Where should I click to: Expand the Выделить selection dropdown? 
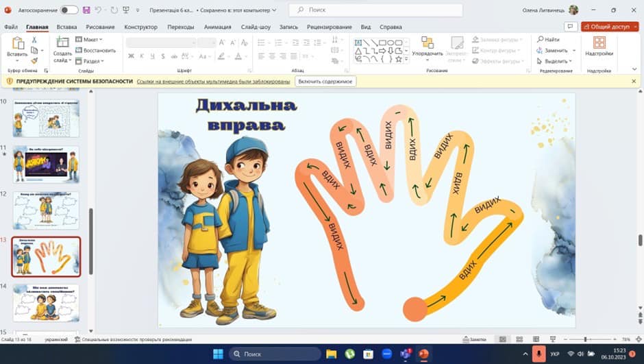(556, 61)
